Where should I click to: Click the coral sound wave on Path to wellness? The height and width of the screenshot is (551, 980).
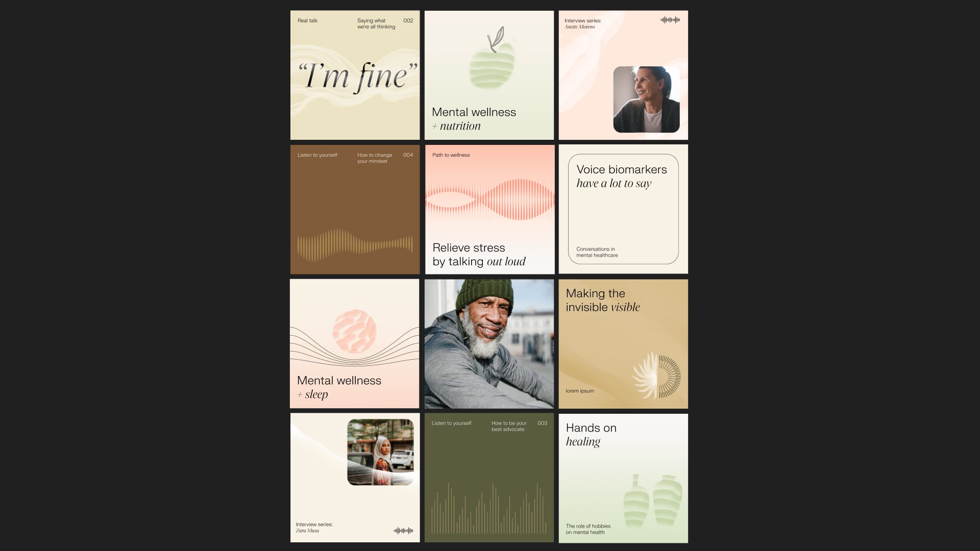coord(489,199)
